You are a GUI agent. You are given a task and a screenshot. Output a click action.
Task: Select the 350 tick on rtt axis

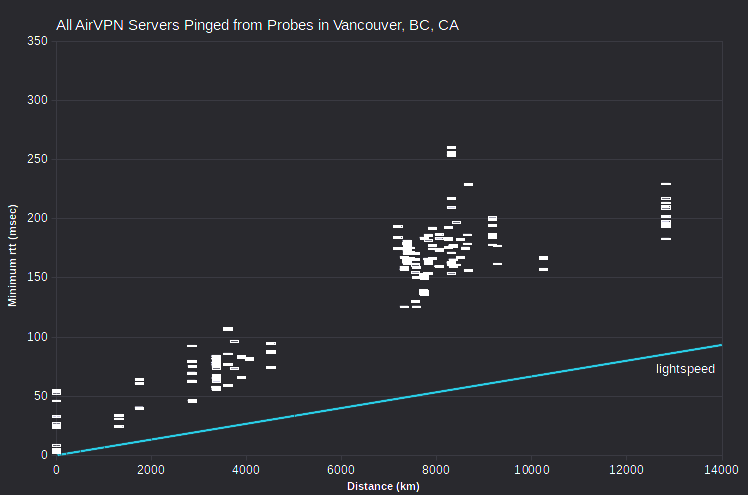coord(38,41)
